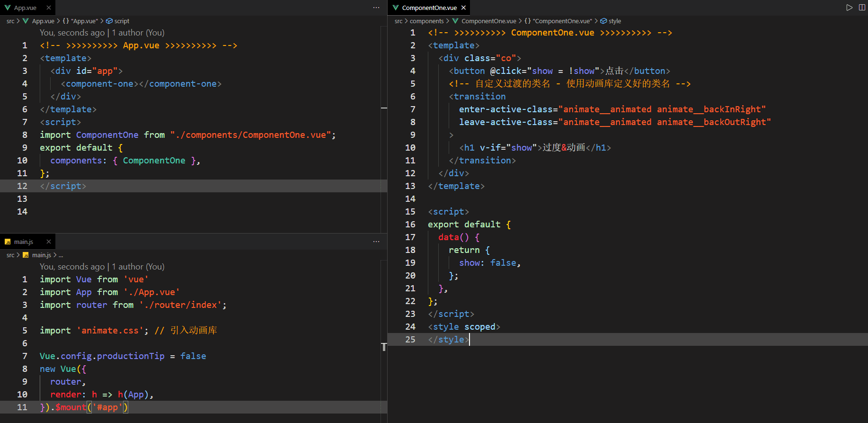Screen dimensions: 868x423
Task: Click the 'src' breadcrumb of ComponentOne.vue
Action: [399, 21]
